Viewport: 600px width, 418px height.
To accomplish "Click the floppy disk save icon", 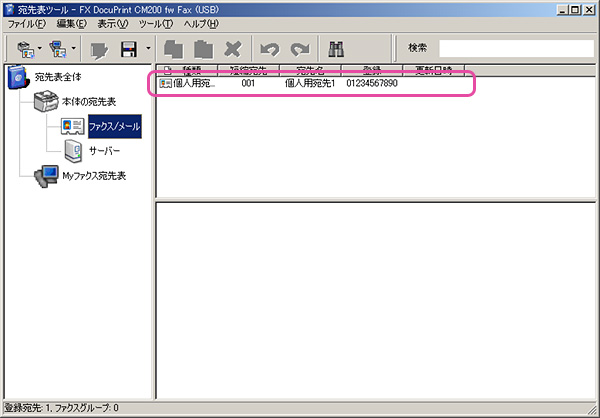I will pyautogui.click(x=128, y=48).
